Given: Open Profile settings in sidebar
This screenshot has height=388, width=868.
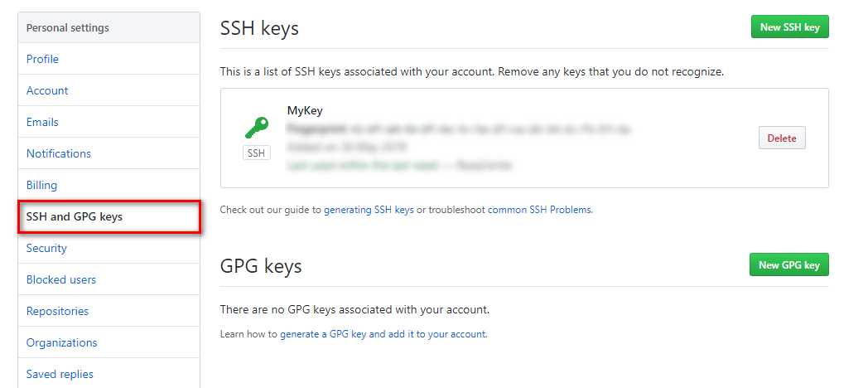Looking at the screenshot, I should [x=42, y=59].
